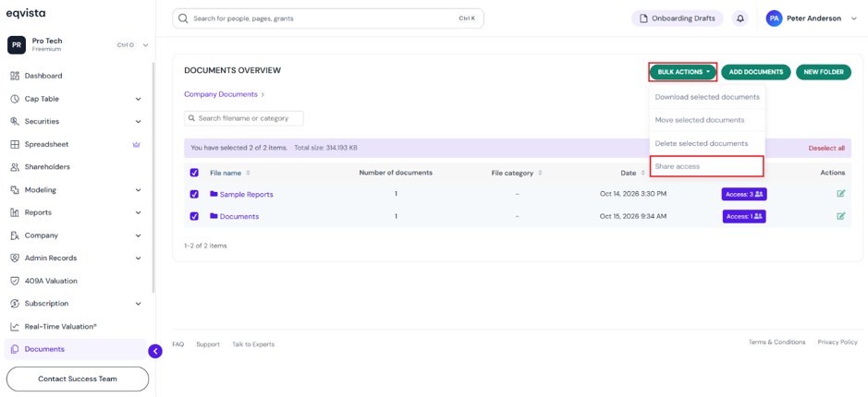868x397 pixels.
Task: Click the PA user avatar
Action: pyautogui.click(x=774, y=18)
